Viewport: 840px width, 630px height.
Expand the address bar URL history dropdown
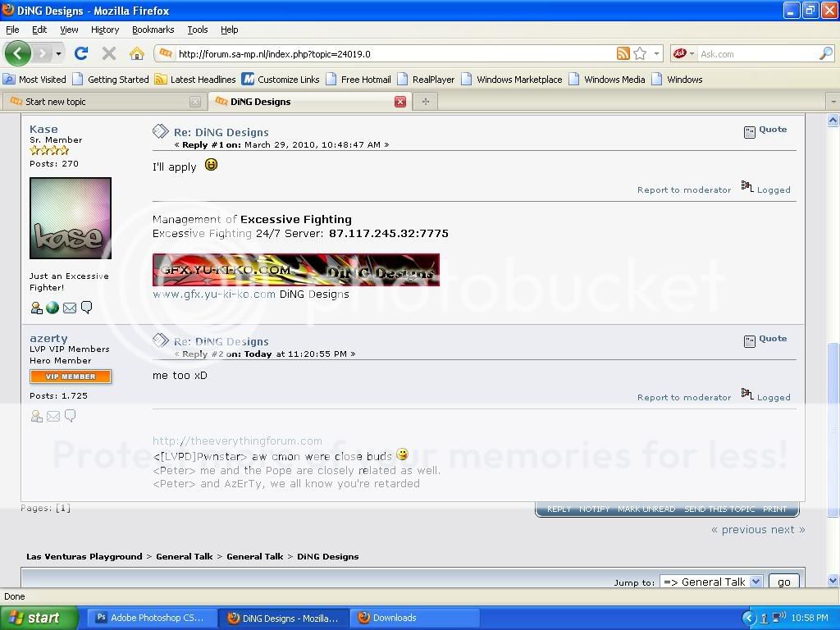pos(656,54)
